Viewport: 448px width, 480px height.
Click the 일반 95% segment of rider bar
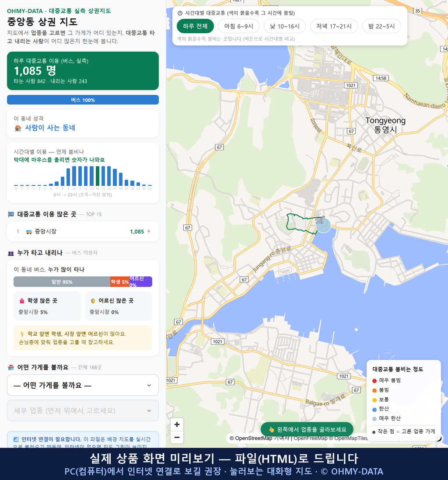click(x=62, y=282)
